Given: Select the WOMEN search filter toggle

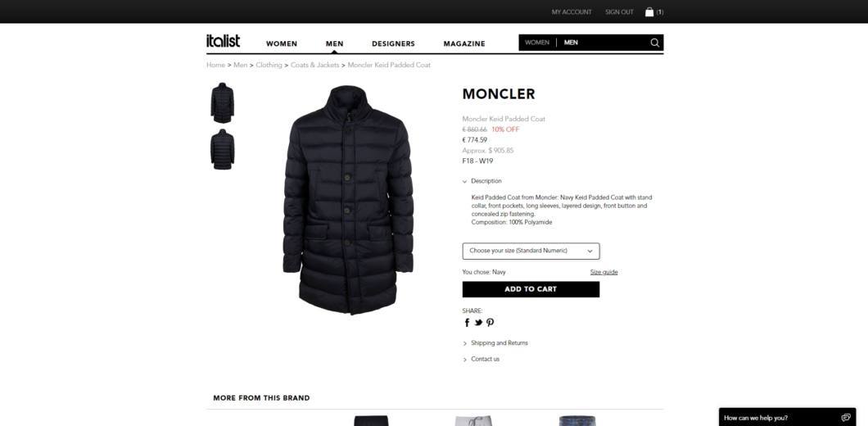Looking at the screenshot, I should [536, 43].
